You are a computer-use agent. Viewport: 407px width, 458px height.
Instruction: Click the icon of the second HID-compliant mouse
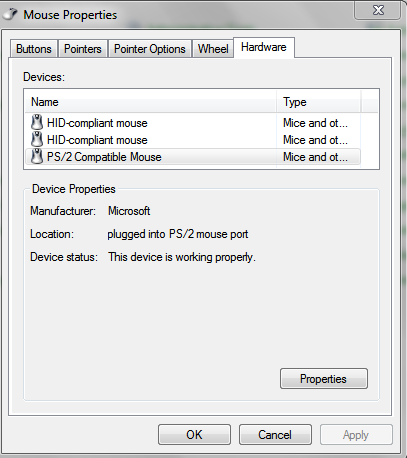coord(37,139)
